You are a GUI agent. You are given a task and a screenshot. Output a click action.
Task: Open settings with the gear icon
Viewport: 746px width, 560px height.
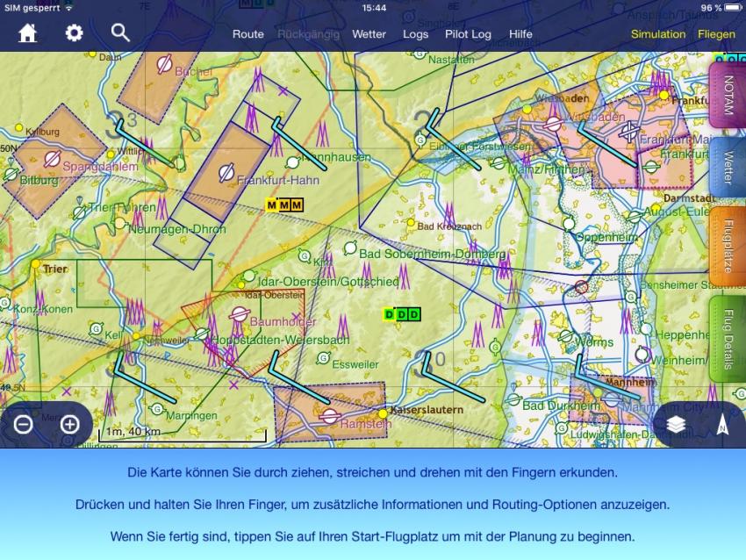[75, 33]
